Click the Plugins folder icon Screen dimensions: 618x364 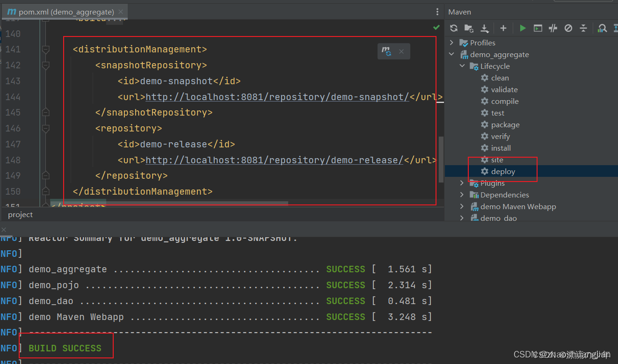(474, 183)
